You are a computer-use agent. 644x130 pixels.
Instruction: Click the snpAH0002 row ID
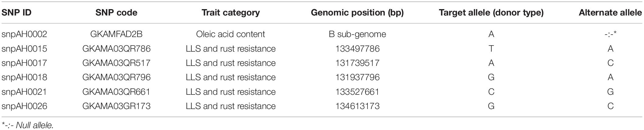(x=24, y=34)
